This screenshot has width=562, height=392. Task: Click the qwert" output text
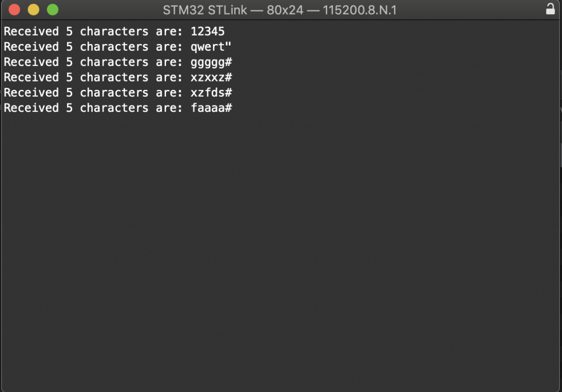(211, 47)
